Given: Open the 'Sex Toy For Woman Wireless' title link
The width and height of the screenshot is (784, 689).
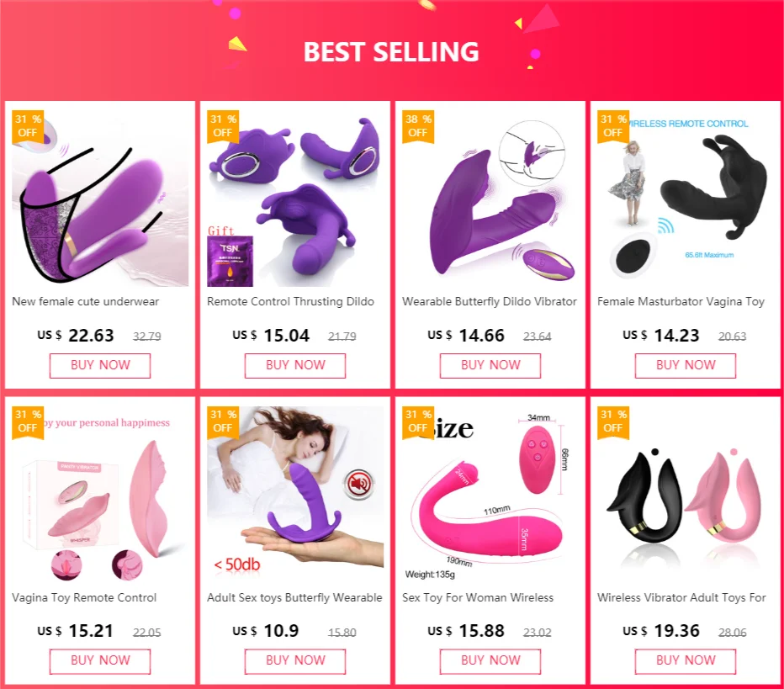Looking at the screenshot, I should coord(478,597).
